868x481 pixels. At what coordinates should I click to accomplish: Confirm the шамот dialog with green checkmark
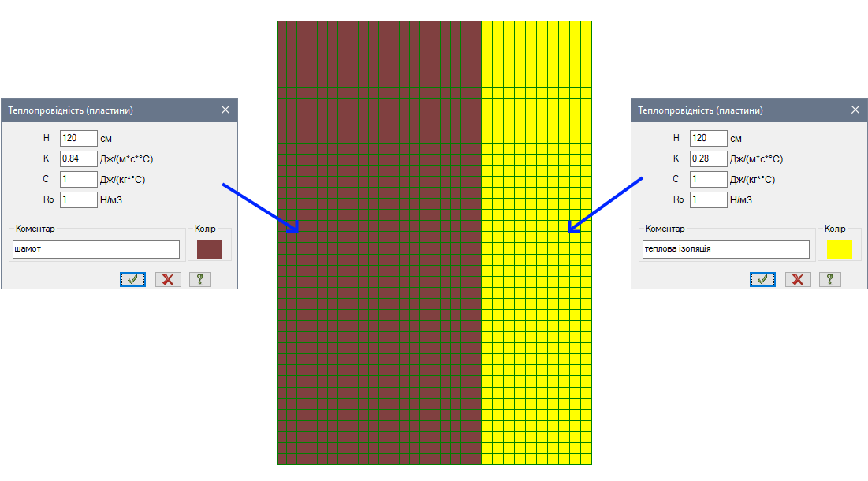tap(132, 279)
